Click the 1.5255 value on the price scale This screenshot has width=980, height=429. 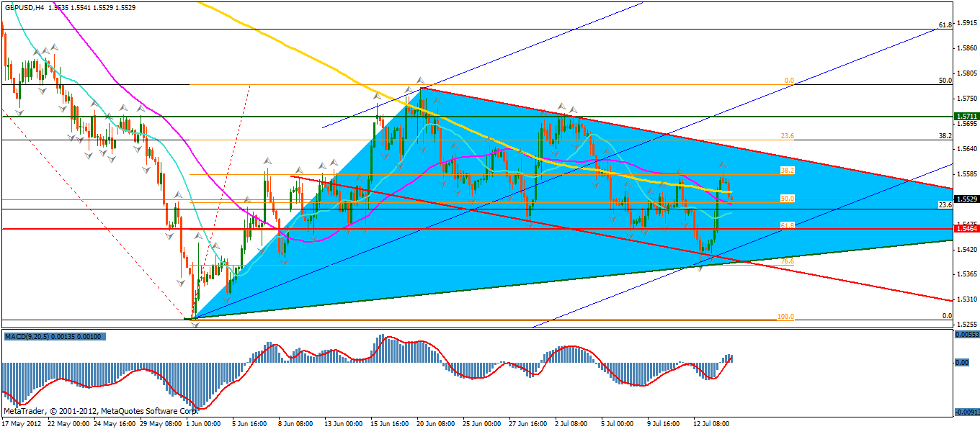click(966, 324)
